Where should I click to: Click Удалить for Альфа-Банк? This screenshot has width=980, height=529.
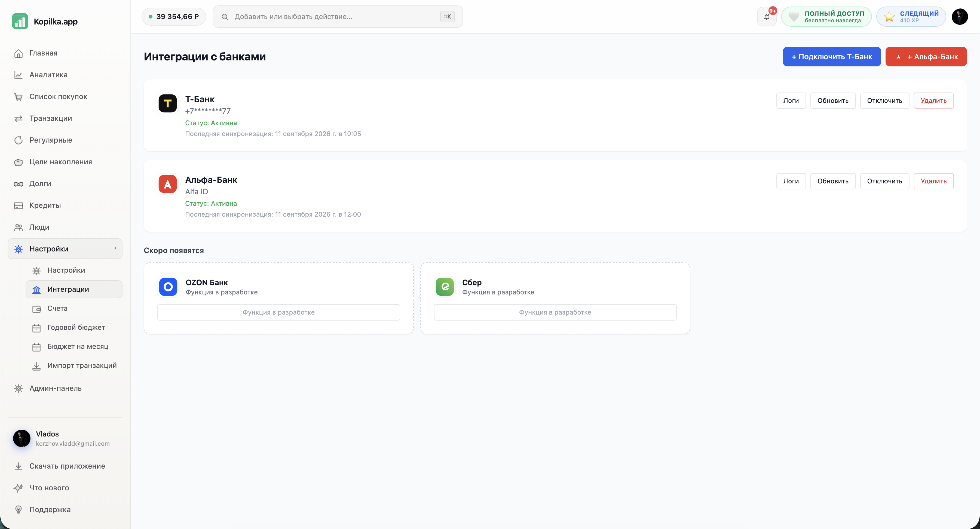(934, 182)
